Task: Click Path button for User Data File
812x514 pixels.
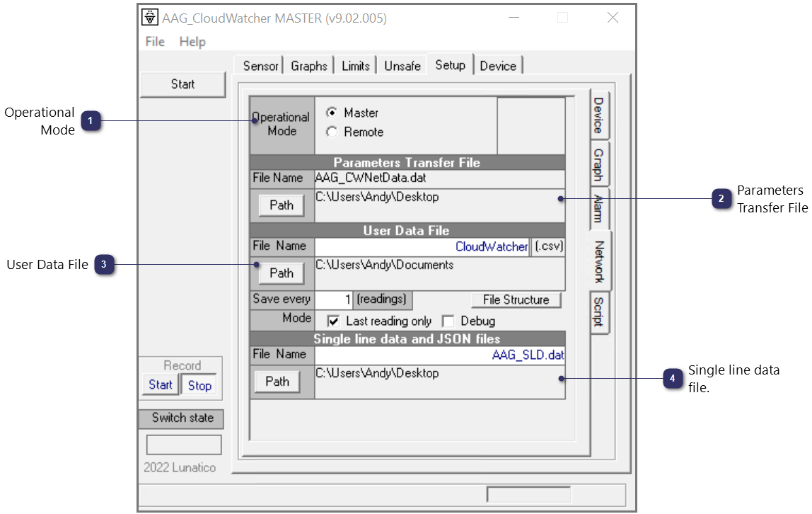Action: 282,273
